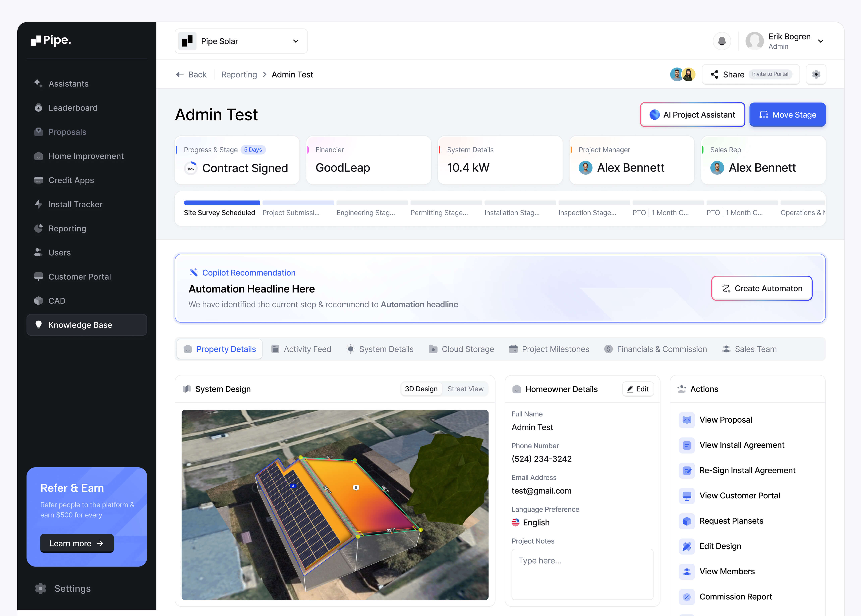Image resolution: width=861 pixels, height=616 pixels.
Task: Switch to the Activity Feed tab
Action: point(301,349)
